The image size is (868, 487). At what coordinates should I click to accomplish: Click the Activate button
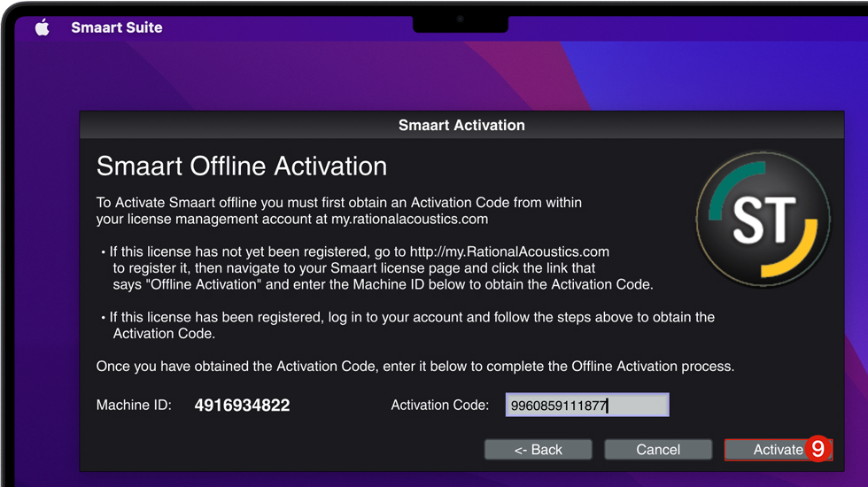tap(779, 450)
